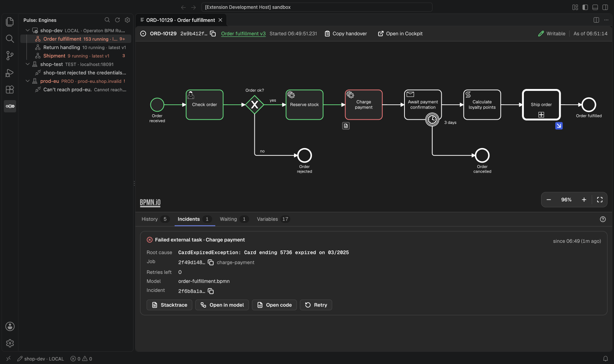Toggle the primary side bar
The height and width of the screenshot is (364, 614).
(585, 7)
